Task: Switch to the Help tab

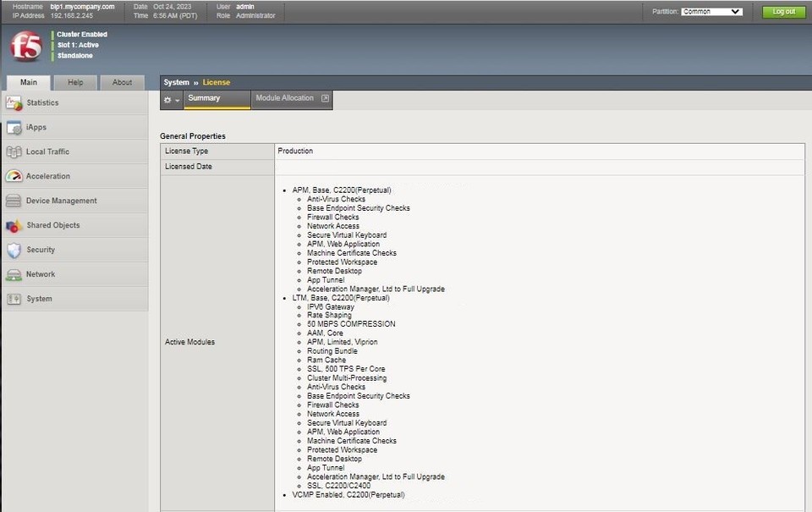Action: coord(75,82)
